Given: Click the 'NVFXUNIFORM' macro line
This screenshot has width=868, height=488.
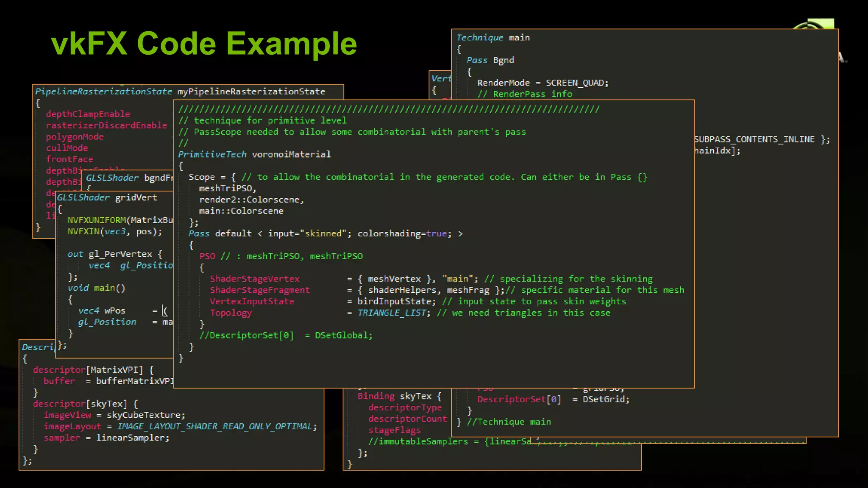Looking at the screenshot, I should pos(120,220).
